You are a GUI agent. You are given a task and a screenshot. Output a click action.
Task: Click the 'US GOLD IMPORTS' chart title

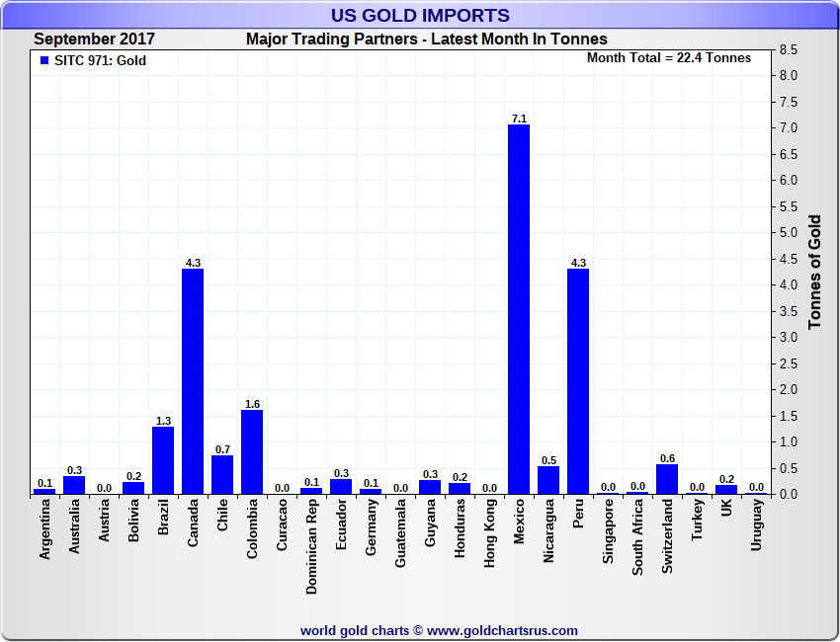click(x=420, y=15)
